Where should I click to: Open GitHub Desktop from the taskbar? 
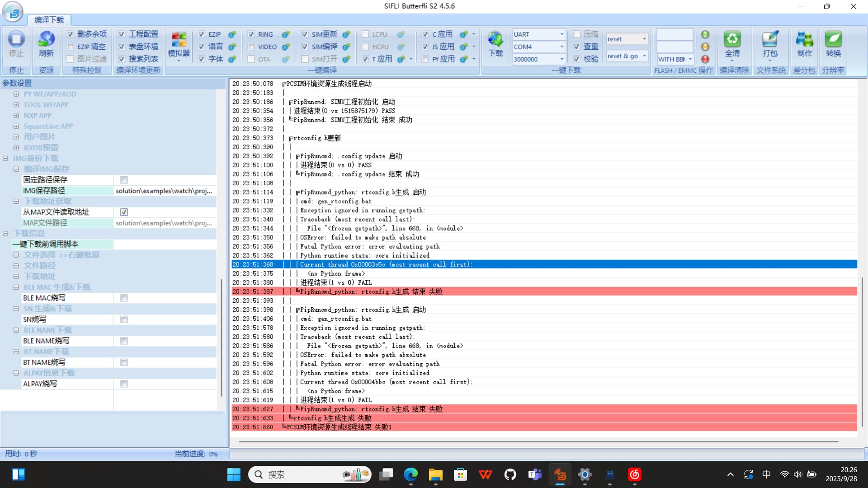(x=510, y=474)
